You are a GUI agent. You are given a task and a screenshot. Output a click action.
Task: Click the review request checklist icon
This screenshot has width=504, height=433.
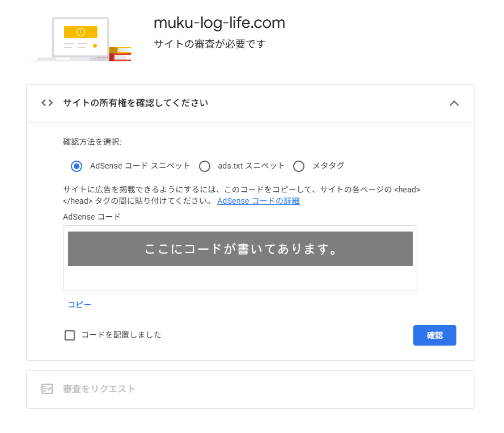(47, 389)
